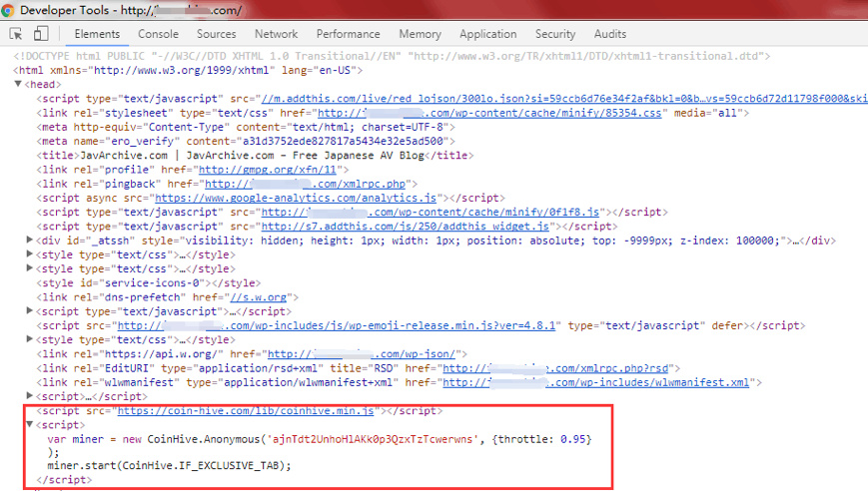Open the Memory tab
868x491 pixels.
[421, 34]
